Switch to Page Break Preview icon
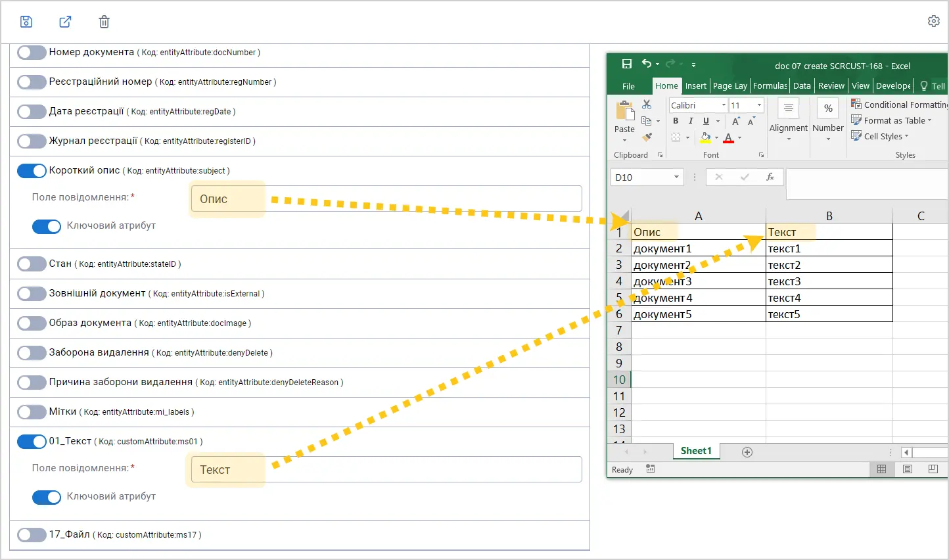Viewport: 949px width, 560px height. tap(933, 469)
